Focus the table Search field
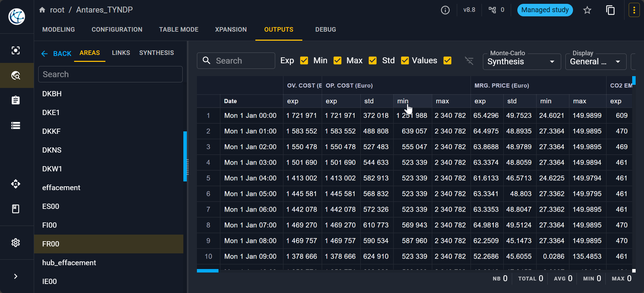 coord(236,61)
